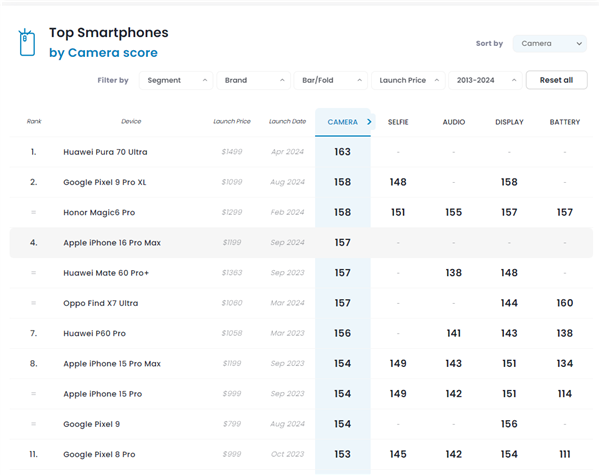Expand the Segment filter dropdown

(x=176, y=80)
